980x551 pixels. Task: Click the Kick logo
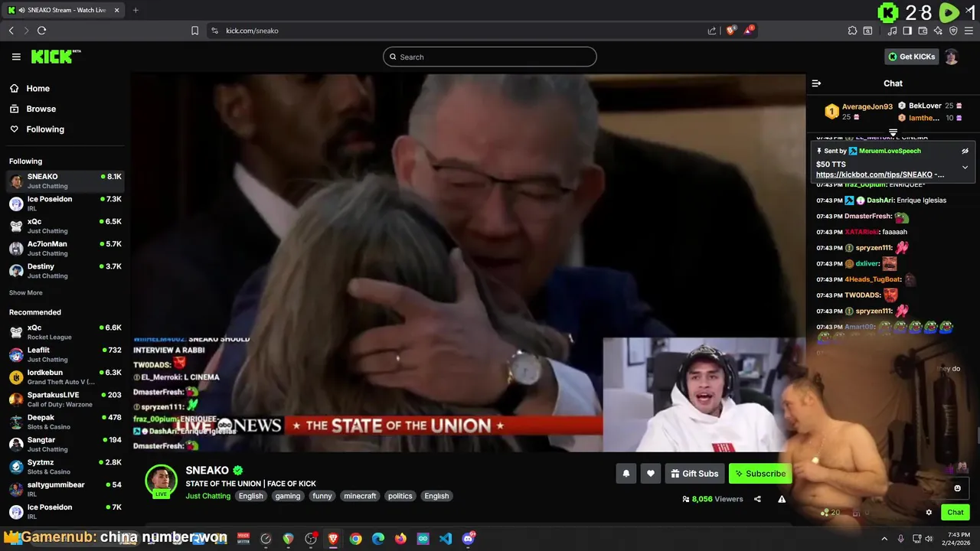click(56, 57)
